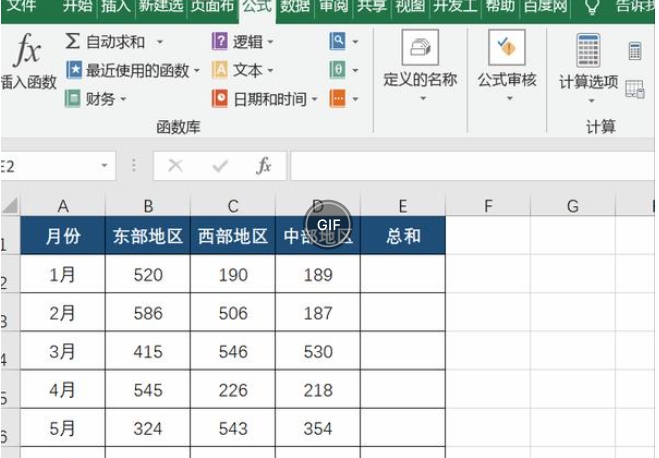Screen dimensions: 659x458
Task: Click the Text functions A icon
Action: coord(220,70)
